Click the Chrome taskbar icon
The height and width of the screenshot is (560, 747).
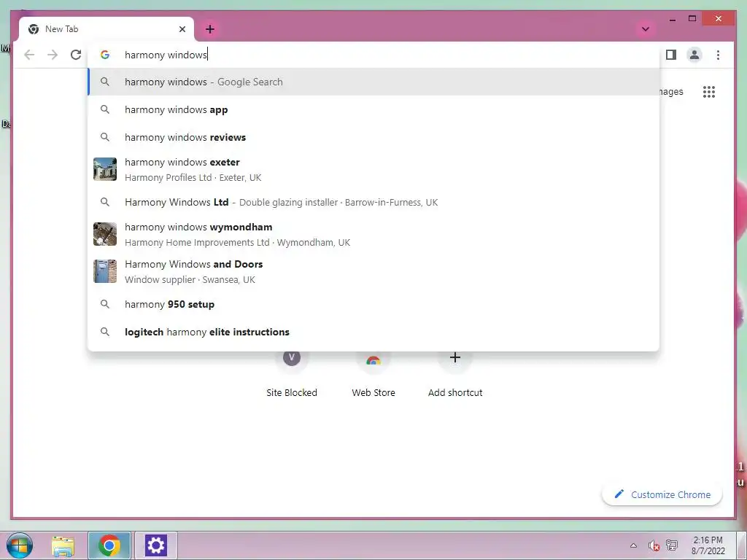109,545
